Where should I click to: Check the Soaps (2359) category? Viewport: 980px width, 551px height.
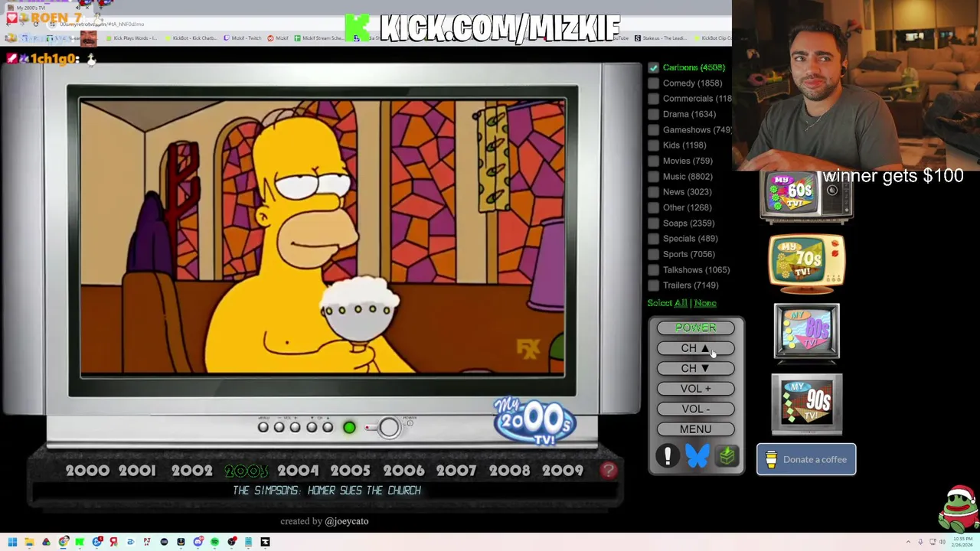click(x=653, y=223)
